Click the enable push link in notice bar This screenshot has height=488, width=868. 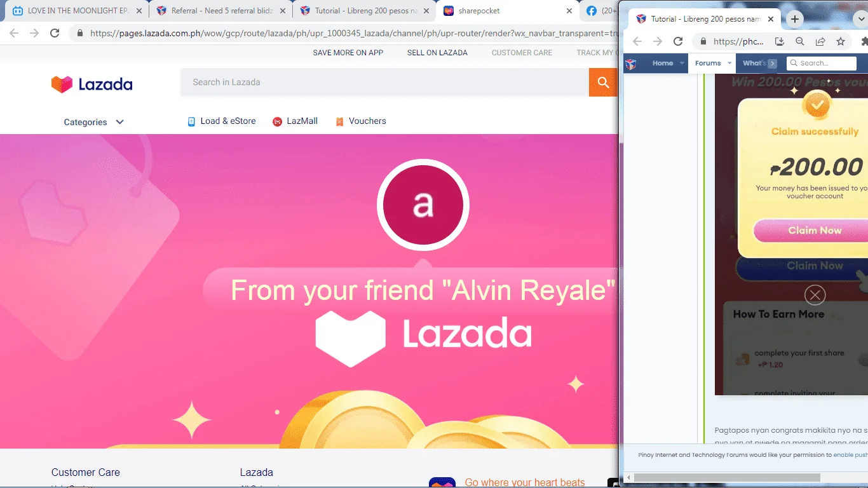click(x=850, y=455)
